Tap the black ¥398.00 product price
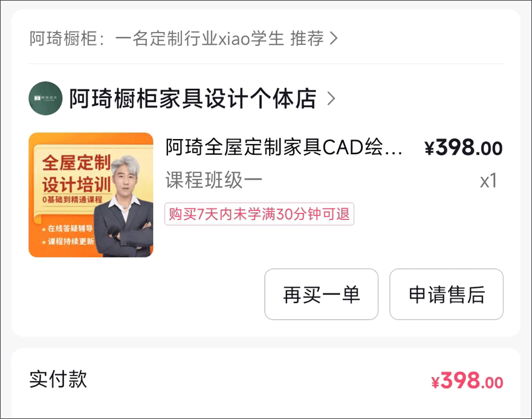The width and height of the screenshot is (532, 419). 464,148
